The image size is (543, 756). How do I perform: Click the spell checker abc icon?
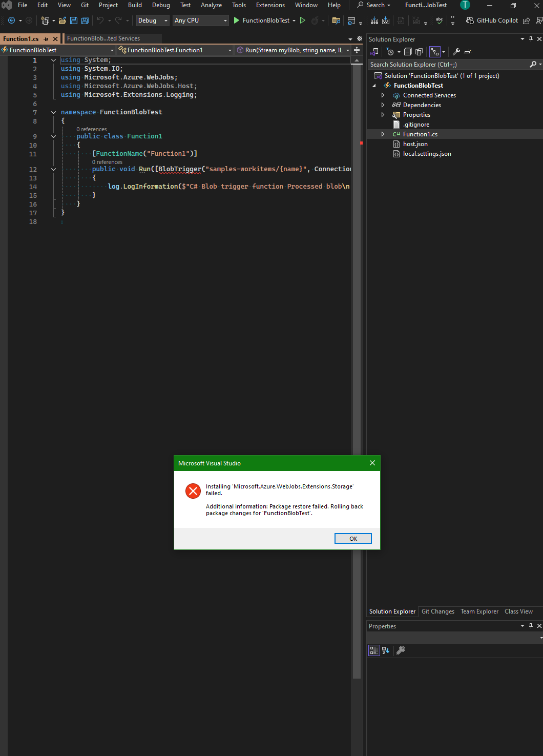(439, 21)
